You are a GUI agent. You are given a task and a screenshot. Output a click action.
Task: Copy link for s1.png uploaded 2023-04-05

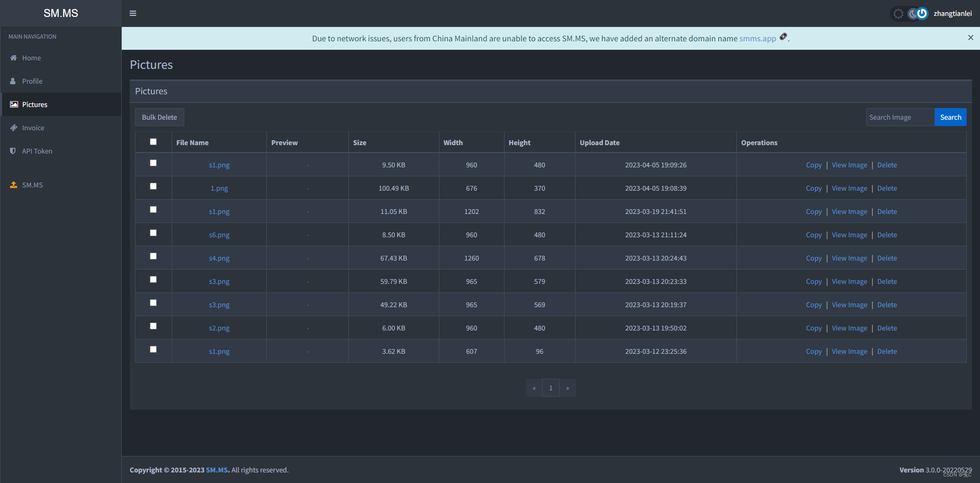pos(814,165)
